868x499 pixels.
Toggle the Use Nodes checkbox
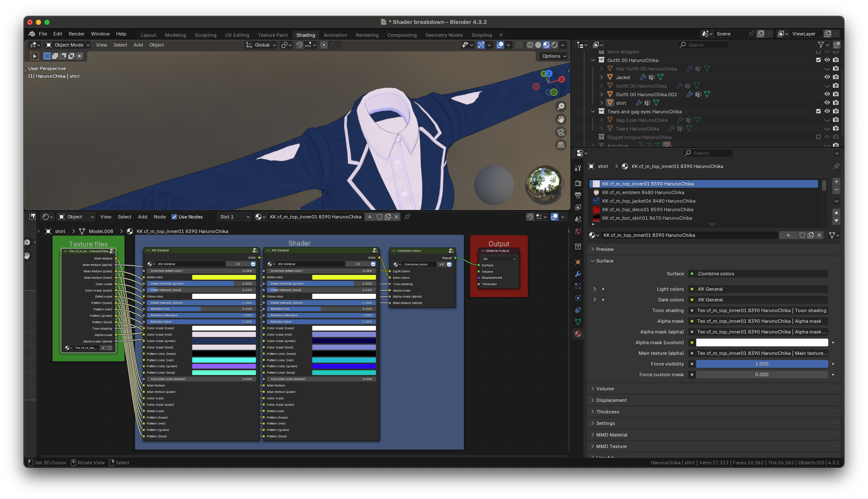coord(174,217)
